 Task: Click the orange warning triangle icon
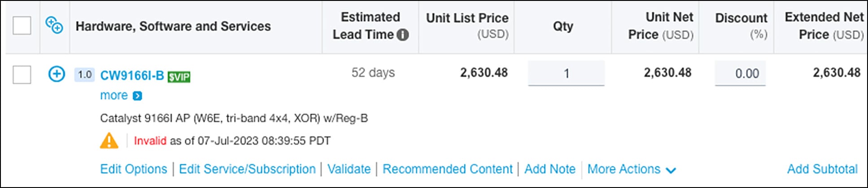pos(109,141)
